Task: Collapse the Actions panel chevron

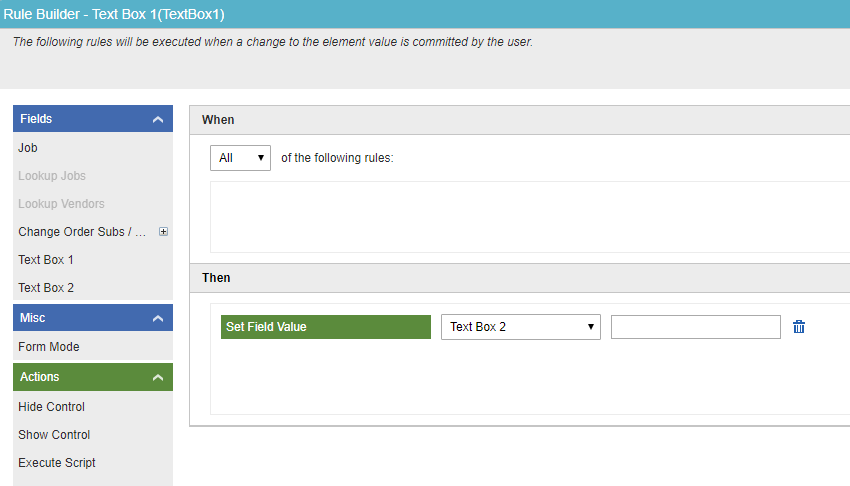Action: 157,378
